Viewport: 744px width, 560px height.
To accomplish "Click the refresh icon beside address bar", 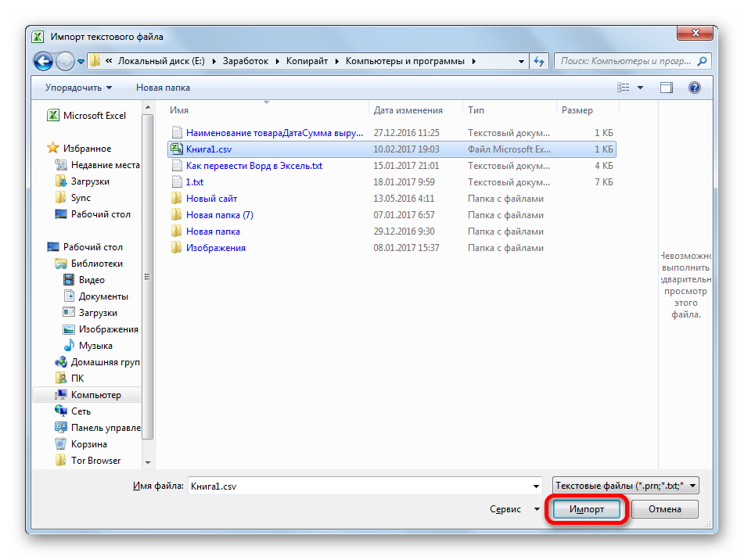I will click(x=539, y=61).
